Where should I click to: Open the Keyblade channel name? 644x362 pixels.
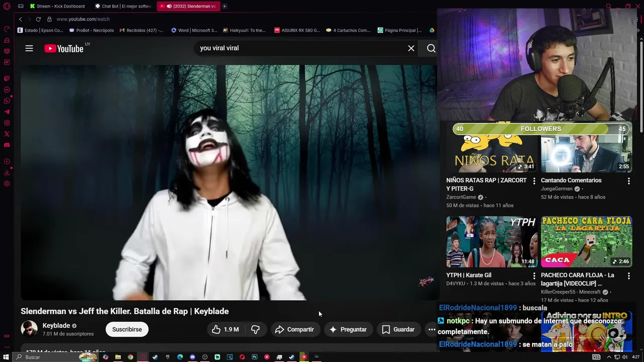click(56, 326)
